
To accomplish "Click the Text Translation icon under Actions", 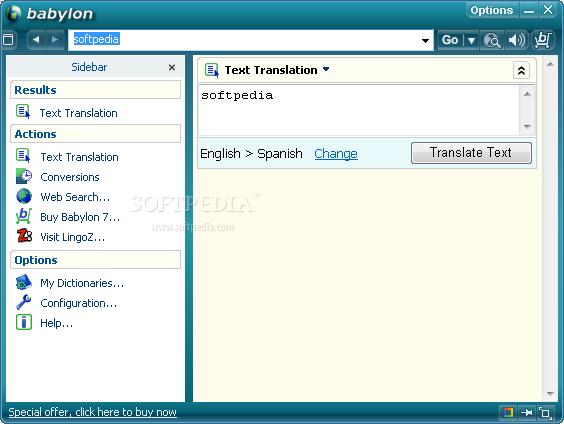I will click(23, 156).
